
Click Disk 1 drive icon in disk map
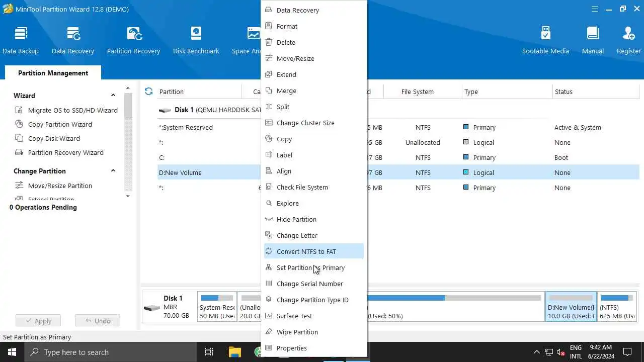coord(152,308)
